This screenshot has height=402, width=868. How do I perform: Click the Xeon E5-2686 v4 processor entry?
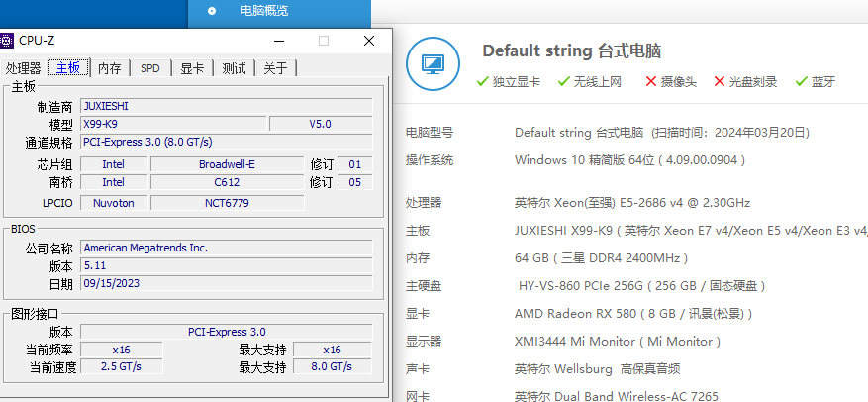632,203
